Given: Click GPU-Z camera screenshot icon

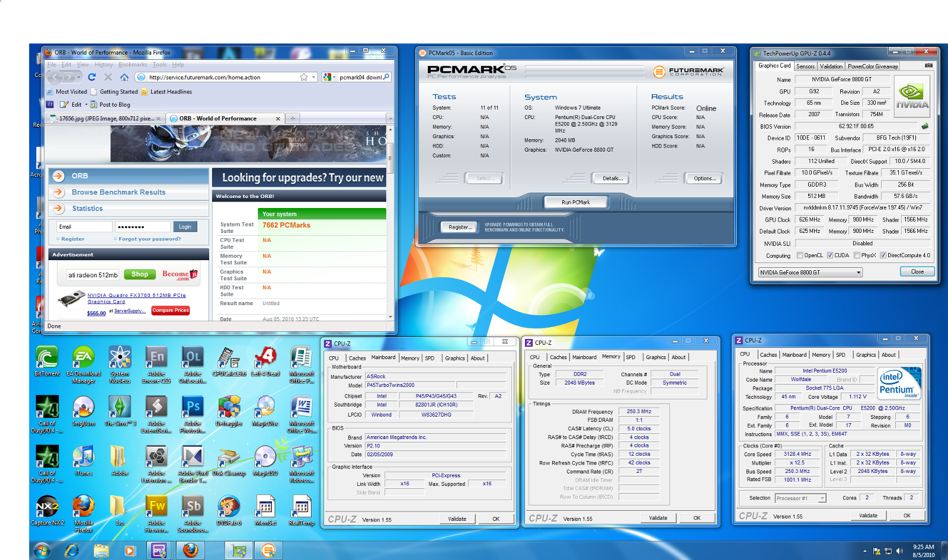Looking at the screenshot, I should [928, 65].
